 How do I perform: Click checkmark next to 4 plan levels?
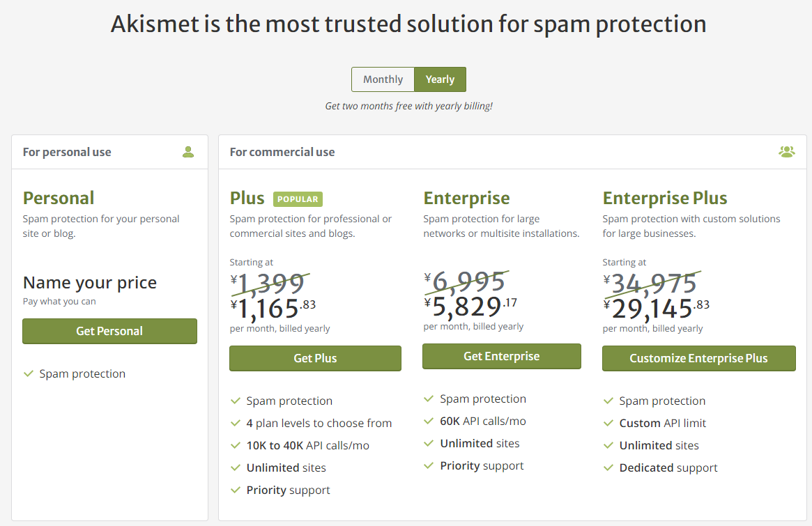[x=236, y=423]
